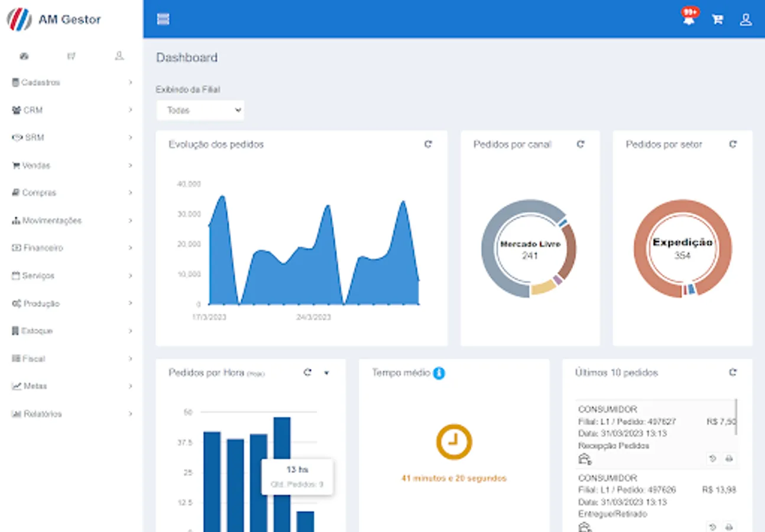Open the Estoque menu item
The width and height of the screenshot is (765, 532).
click(x=72, y=331)
